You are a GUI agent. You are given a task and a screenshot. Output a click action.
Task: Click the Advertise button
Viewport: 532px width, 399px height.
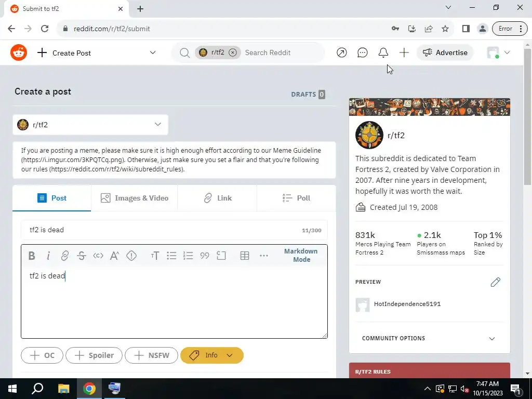pos(445,52)
